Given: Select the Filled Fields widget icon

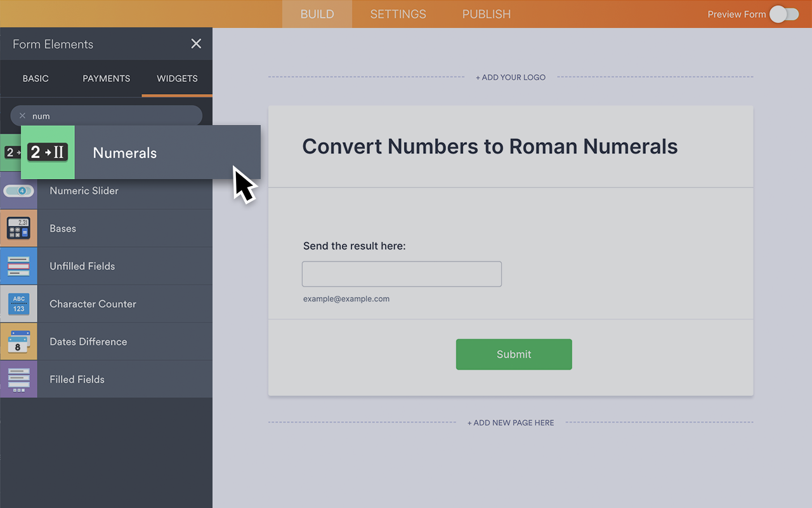Looking at the screenshot, I should (18, 379).
